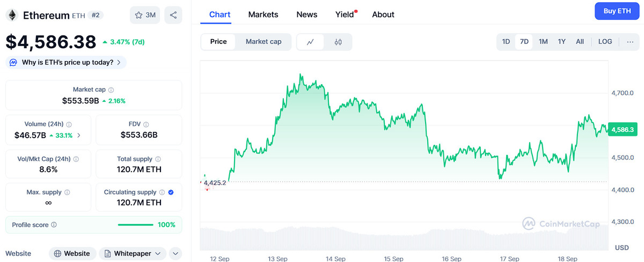Click the 8.6% Vol/Mkt Cap value
Screen dimensions: 644x262
pos(48,169)
